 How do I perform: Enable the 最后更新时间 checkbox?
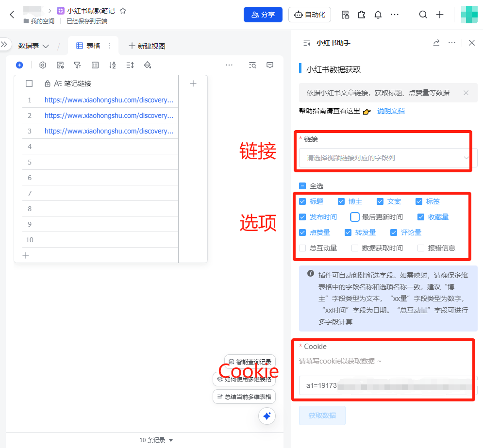coord(354,217)
